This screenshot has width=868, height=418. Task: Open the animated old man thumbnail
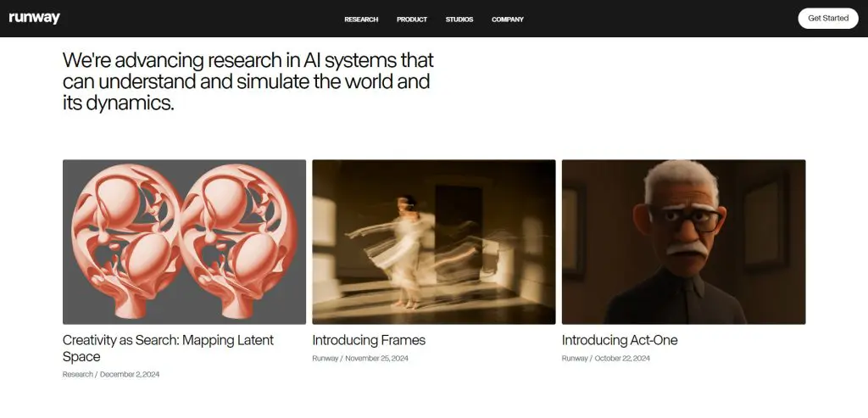pyautogui.click(x=684, y=242)
